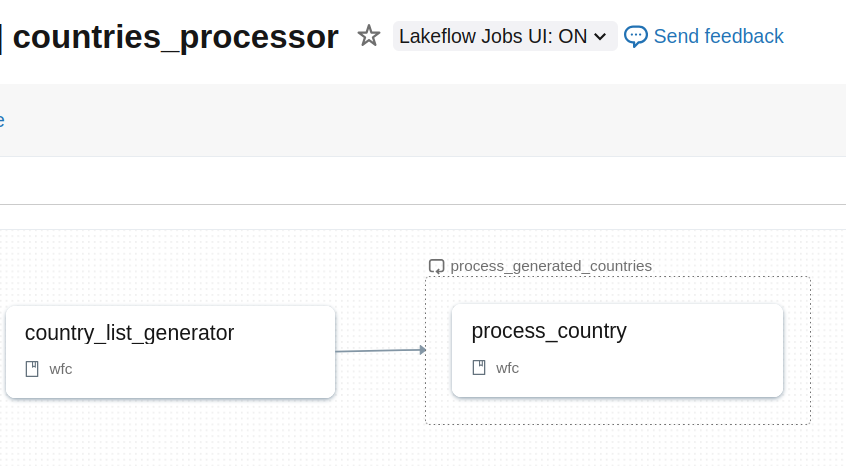Click the notebook icon in process_country

coord(479,367)
